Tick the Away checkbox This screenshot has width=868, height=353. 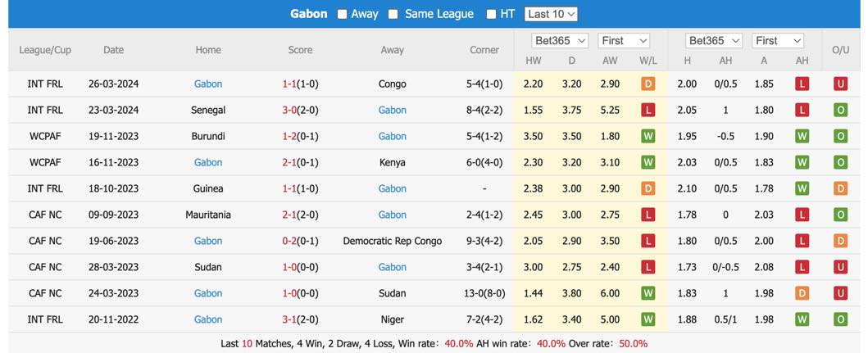point(342,15)
